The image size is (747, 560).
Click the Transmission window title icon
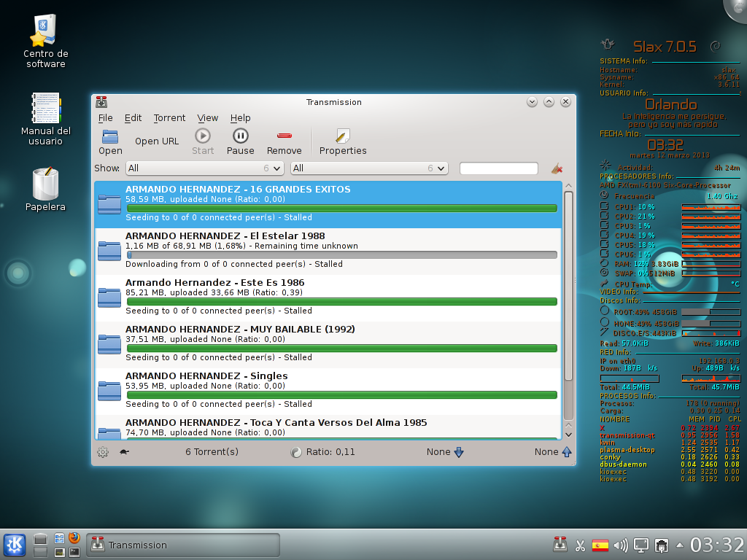pyautogui.click(x=101, y=102)
